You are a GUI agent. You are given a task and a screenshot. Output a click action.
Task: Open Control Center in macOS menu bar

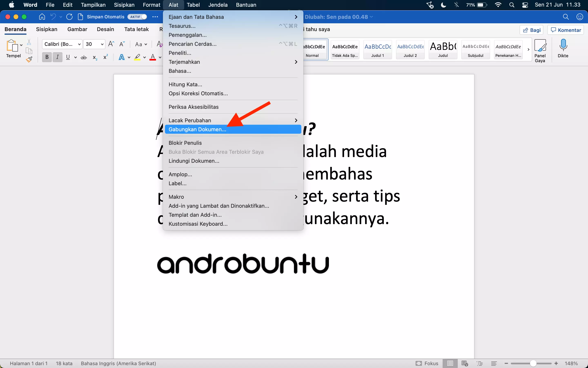click(x=525, y=5)
